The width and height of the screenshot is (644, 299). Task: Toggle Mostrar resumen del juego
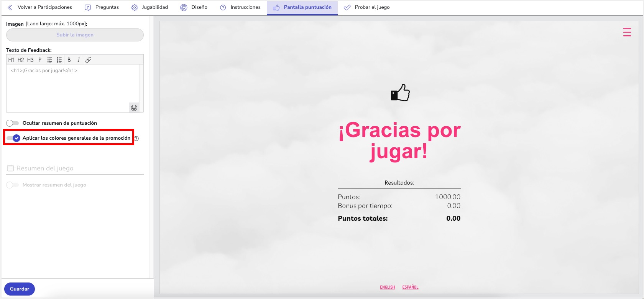coord(13,185)
